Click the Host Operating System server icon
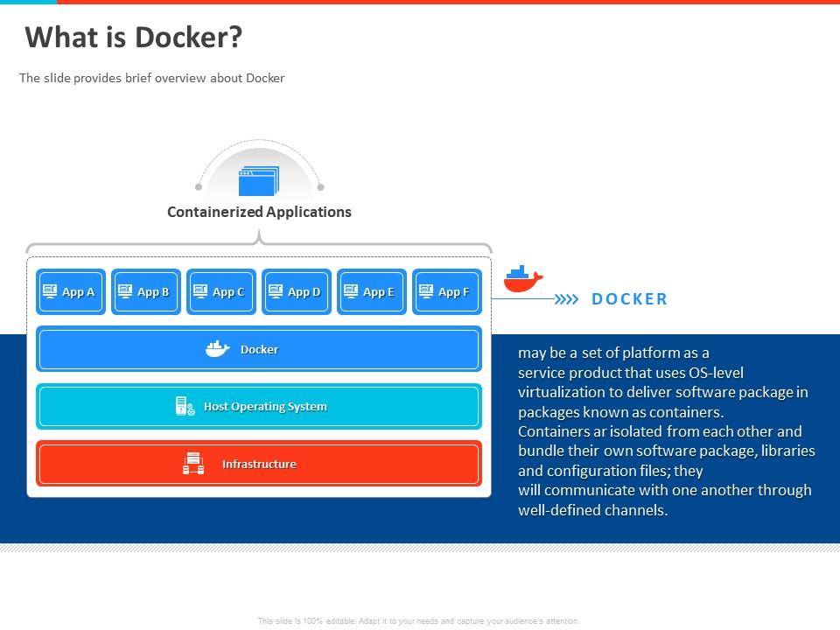The height and width of the screenshot is (630, 840). click(x=185, y=406)
